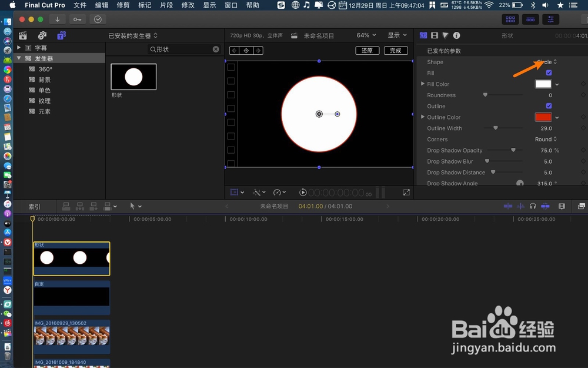The height and width of the screenshot is (368, 588).
Task: Play the viewer with play button
Action: click(x=303, y=193)
